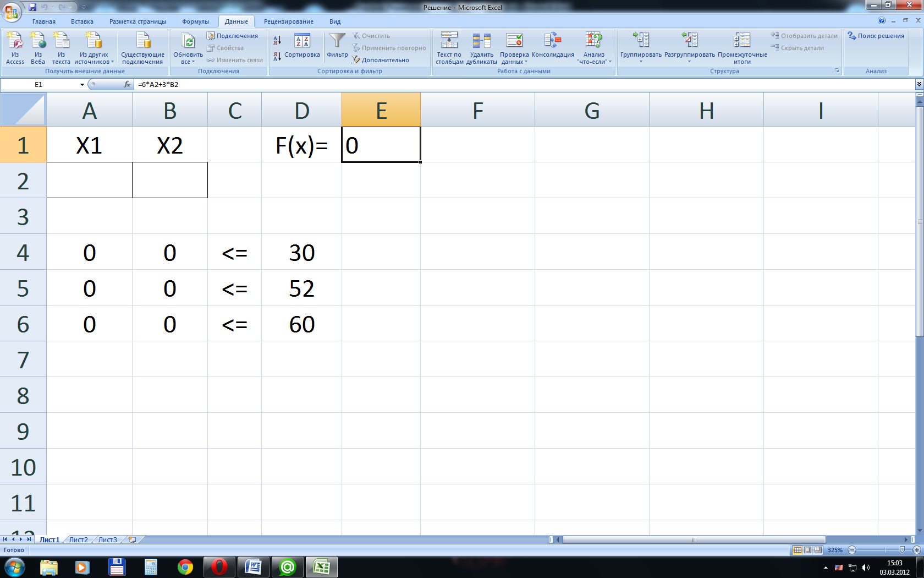
Task: Click the horizontal scrollbar thumb
Action: (x=694, y=540)
